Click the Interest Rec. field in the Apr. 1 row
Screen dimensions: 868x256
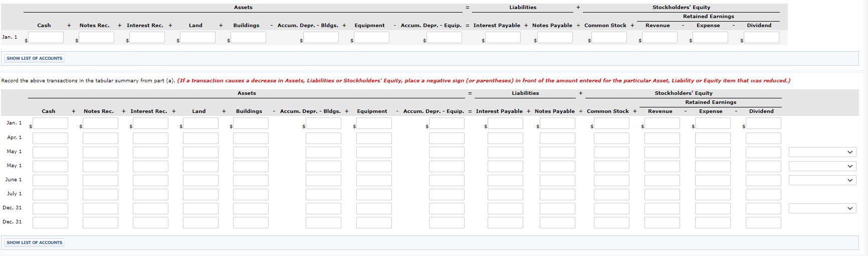[x=150, y=138]
